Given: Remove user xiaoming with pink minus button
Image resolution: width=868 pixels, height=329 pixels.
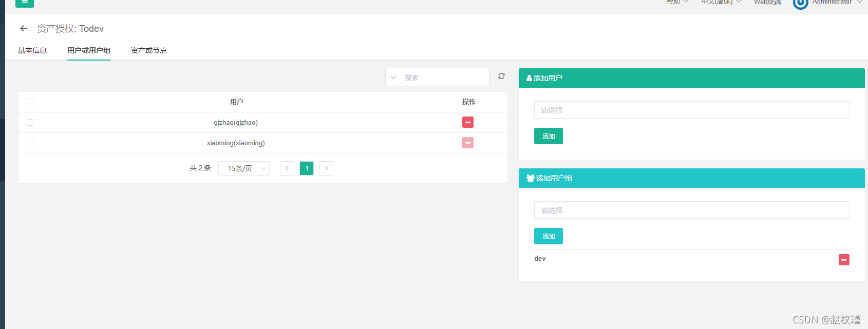Looking at the screenshot, I should click(x=468, y=143).
